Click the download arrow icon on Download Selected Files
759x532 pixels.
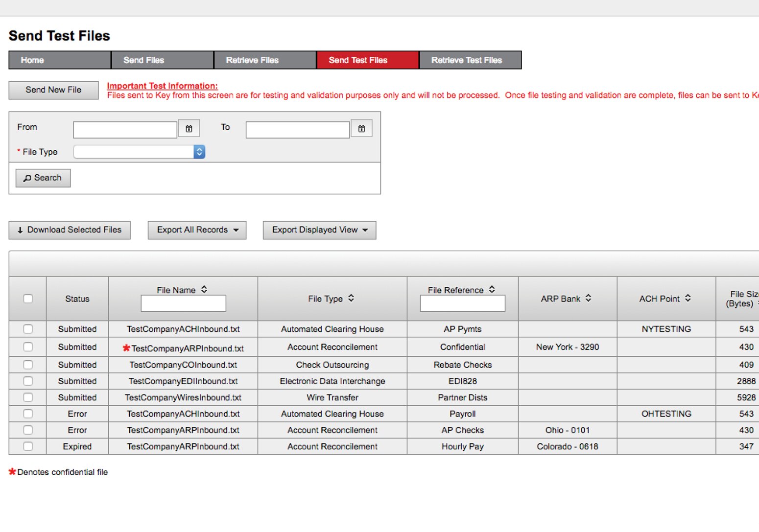[x=20, y=230]
